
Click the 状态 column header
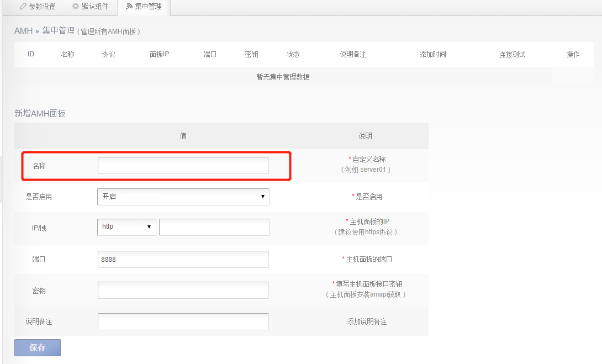(x=293, y=54)
